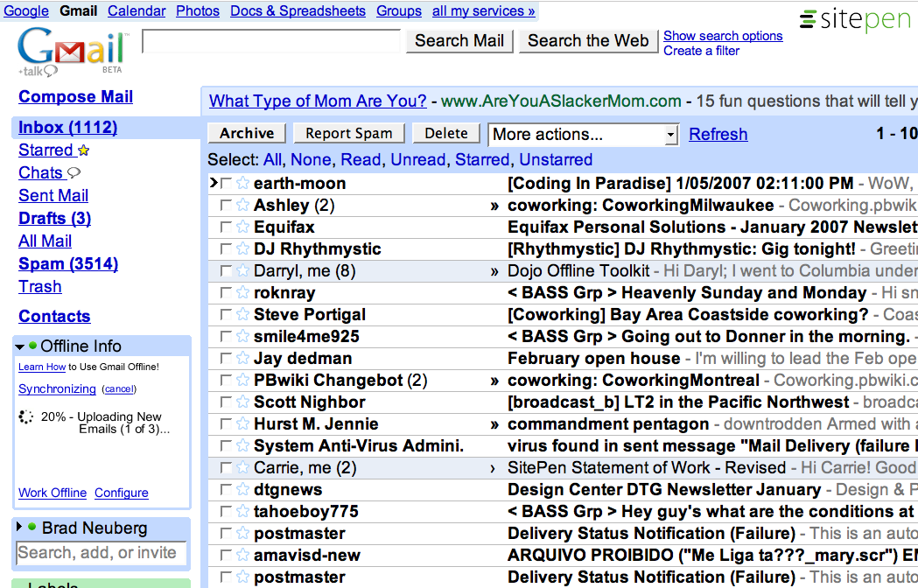Star the Steve Portigal email
The height and width of the screenshot is (588, 918).
pyautogui.click(x=243, y=314)
